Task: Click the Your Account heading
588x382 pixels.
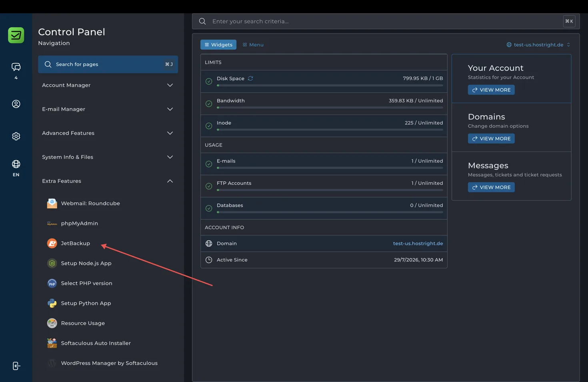Action: (x=496, y=68)
